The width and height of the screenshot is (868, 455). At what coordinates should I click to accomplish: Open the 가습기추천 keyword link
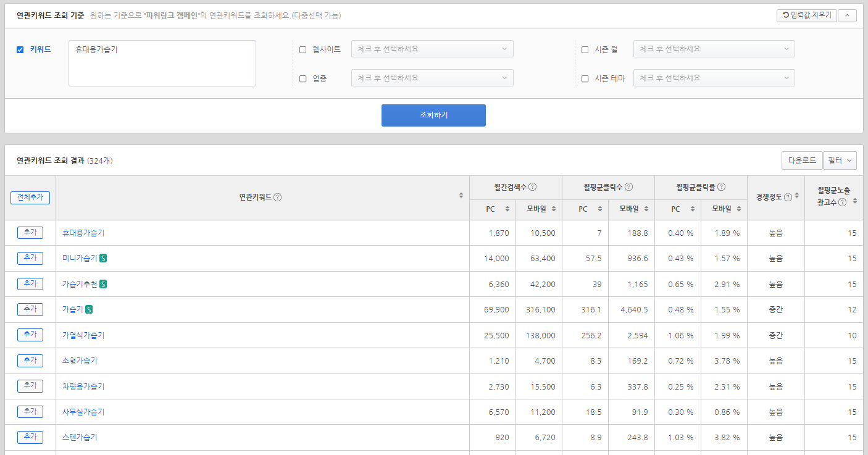80,284
